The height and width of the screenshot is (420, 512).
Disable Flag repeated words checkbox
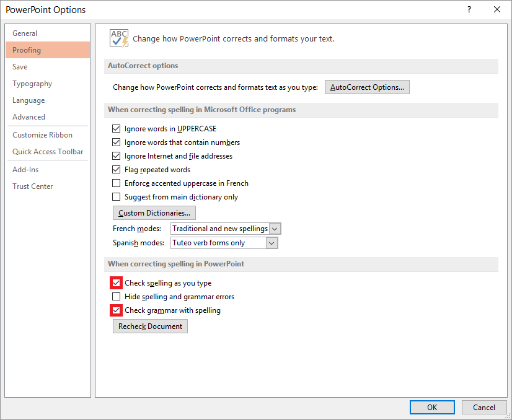[x=117, y=170]
